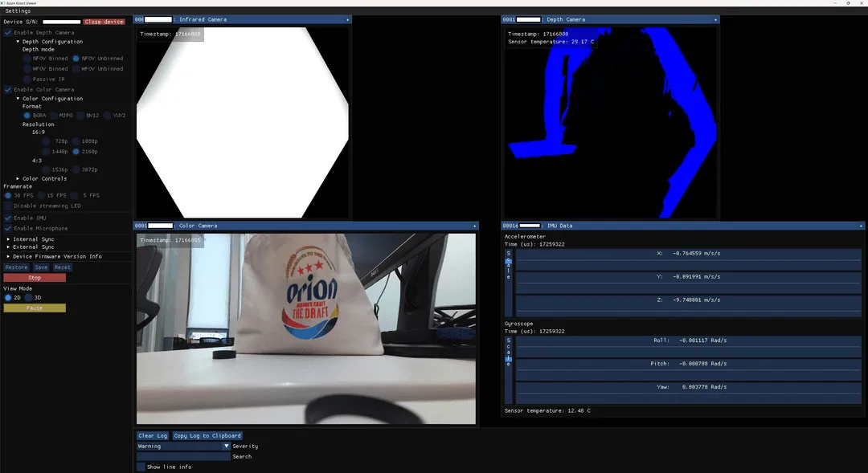Enable the Show line info checkbox
This screenshot has height=473, width=868.
point(141,467)
